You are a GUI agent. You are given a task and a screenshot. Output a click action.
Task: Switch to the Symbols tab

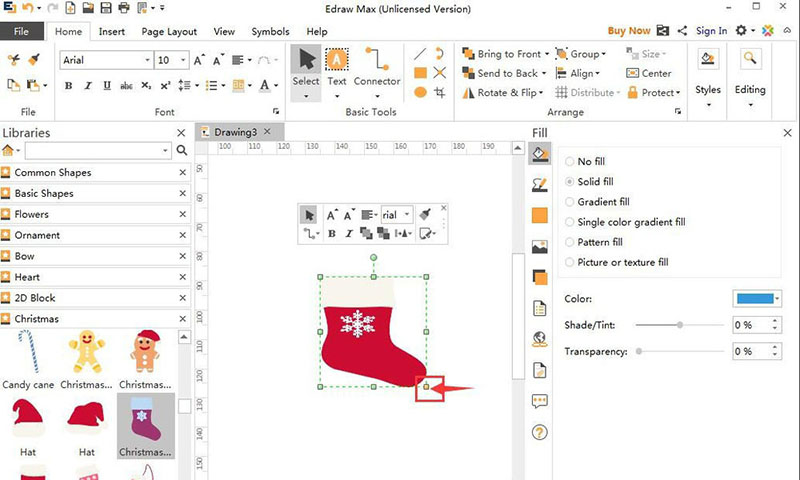270,31
